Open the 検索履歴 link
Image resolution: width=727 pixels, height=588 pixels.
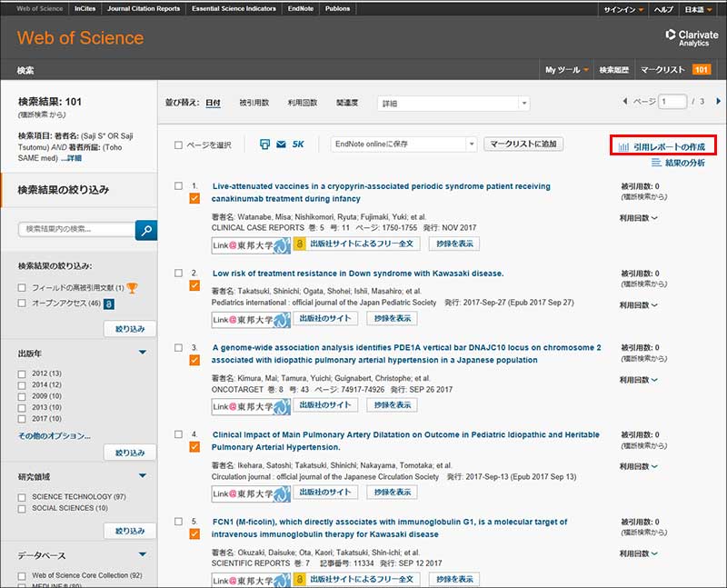click(614, 70)
